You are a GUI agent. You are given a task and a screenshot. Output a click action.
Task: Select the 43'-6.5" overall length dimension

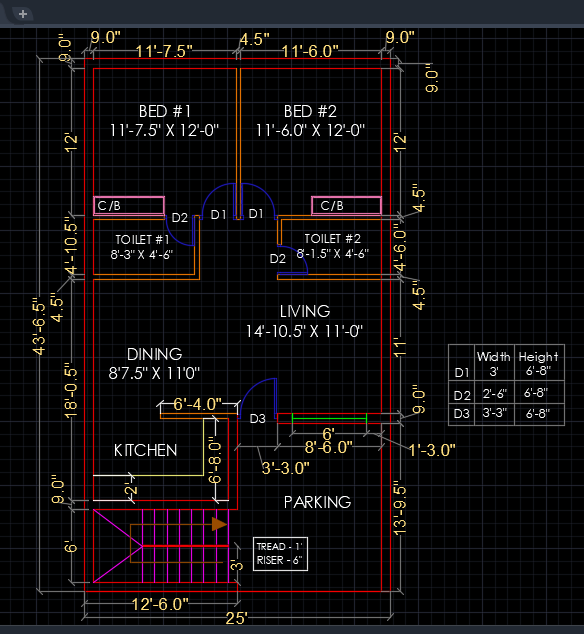pos(39,327)
